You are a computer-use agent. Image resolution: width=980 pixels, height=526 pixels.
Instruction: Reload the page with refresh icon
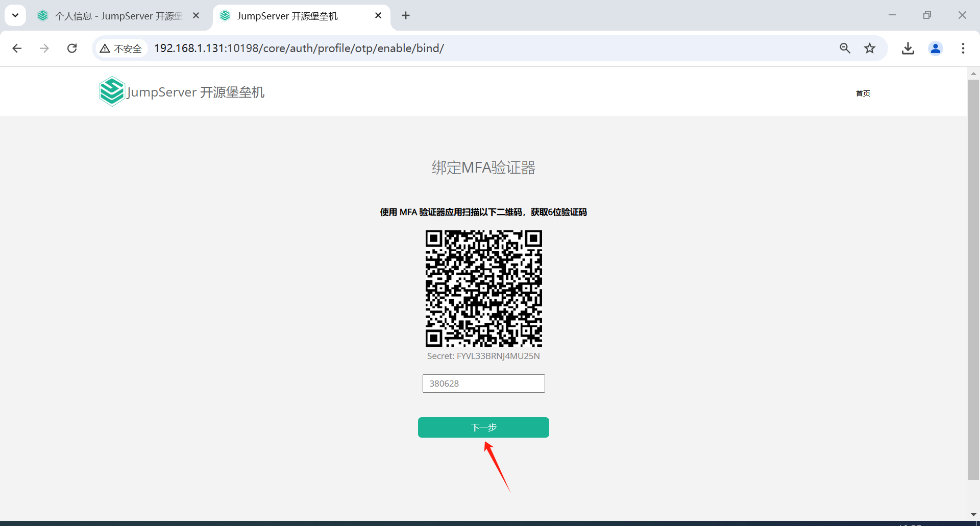(72, 48)
